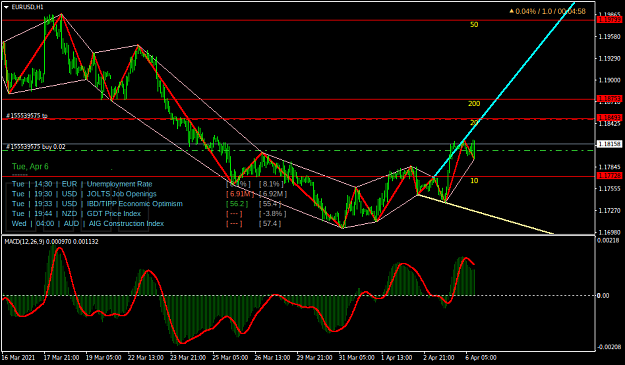The width and height of the screenshot is (625, 365).
Task: Click the '22 Mar 13:00' time axis label
Action: pyautogui.click(x=145, y=357)
